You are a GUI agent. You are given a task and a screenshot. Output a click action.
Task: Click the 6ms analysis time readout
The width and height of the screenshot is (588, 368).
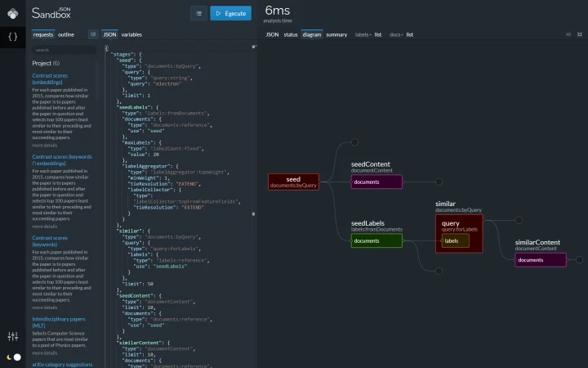[x=278, y=14]
